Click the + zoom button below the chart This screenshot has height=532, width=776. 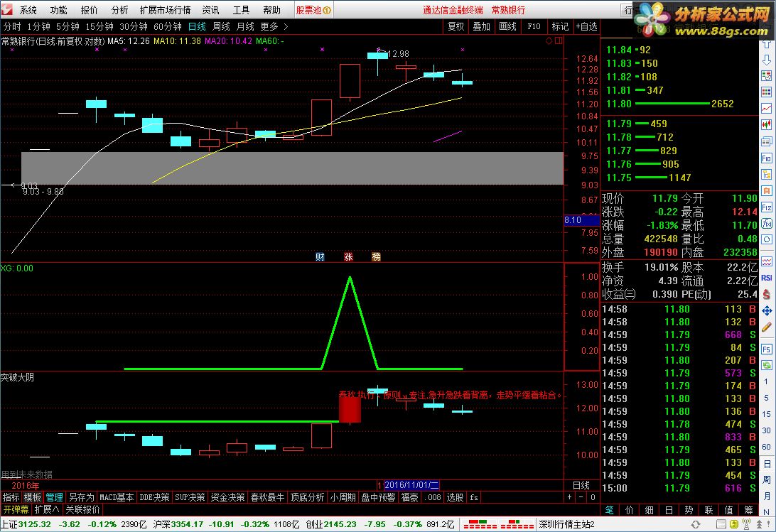point(569,497)
